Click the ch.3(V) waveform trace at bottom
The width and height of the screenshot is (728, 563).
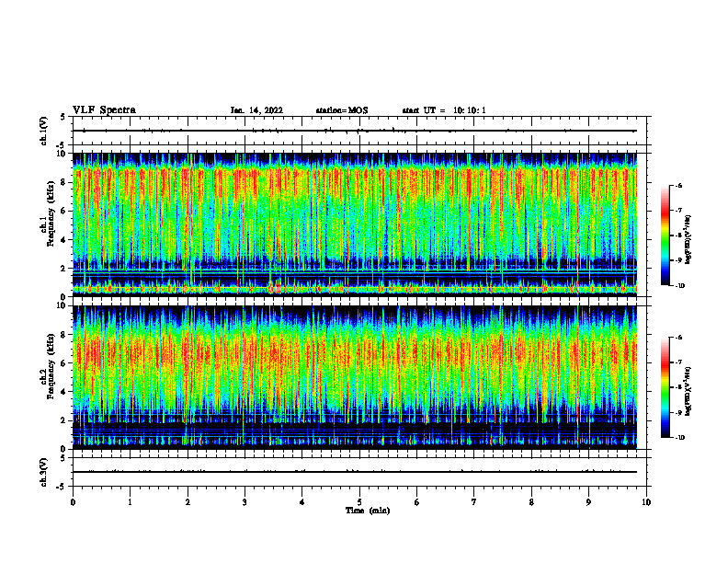click(355, 472)
